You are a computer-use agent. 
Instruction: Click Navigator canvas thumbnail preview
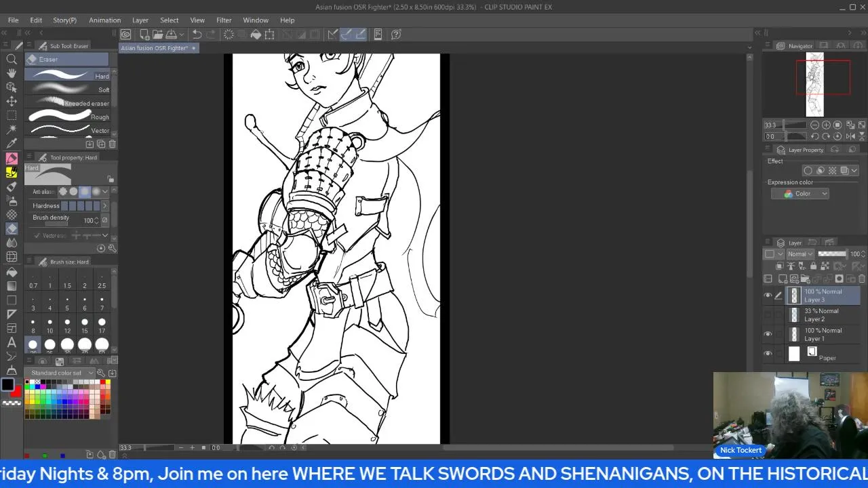814,85
